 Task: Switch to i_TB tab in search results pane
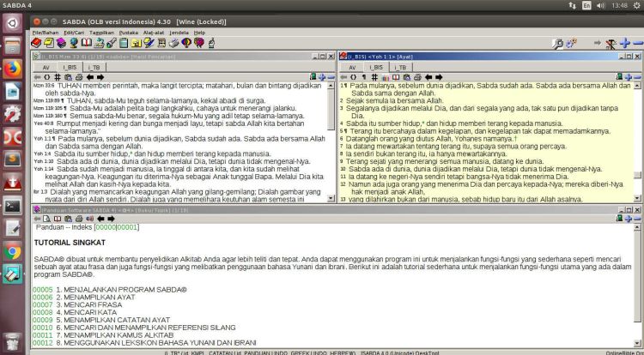pyautogui.click(x=94, y=68)
